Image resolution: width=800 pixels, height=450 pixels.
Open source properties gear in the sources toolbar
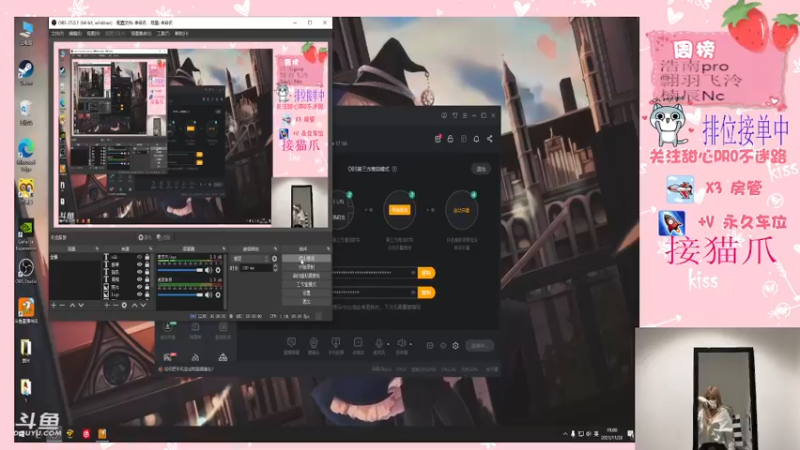(x=124, y=305)
